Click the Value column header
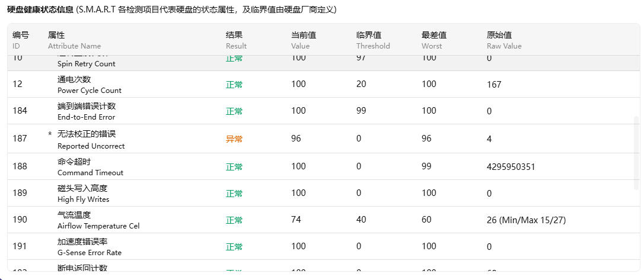This screenshot has height=280, width=644. coord(304,40)
